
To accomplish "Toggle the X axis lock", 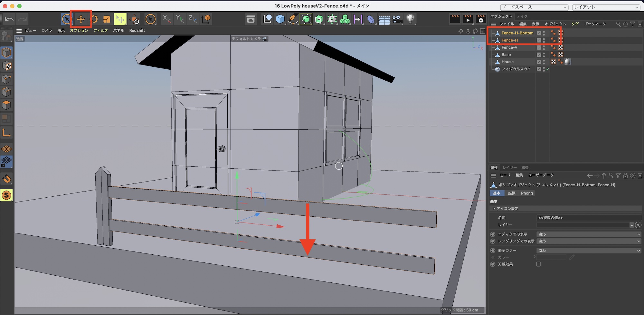I will (167, 19).
